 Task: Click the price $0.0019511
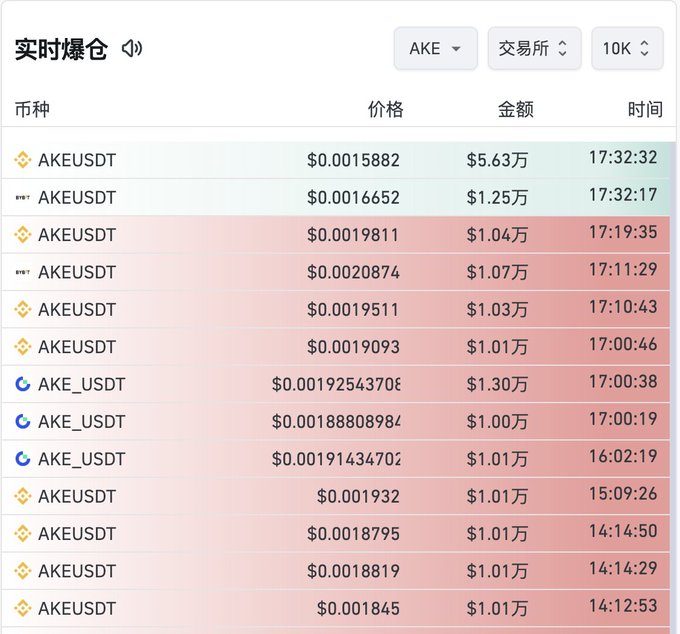(353, 309)
